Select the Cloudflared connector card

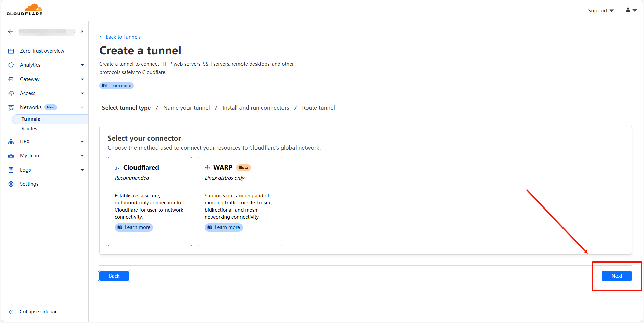tap(150, 201)
